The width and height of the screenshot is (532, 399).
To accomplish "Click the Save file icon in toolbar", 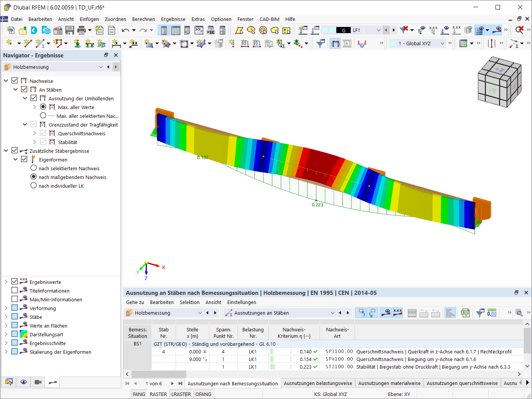I will [70, 30].
